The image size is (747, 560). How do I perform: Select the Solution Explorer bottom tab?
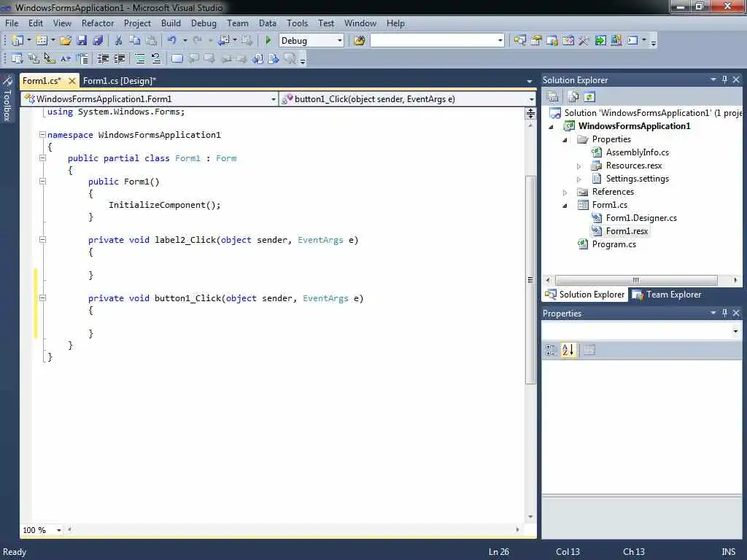585,295
